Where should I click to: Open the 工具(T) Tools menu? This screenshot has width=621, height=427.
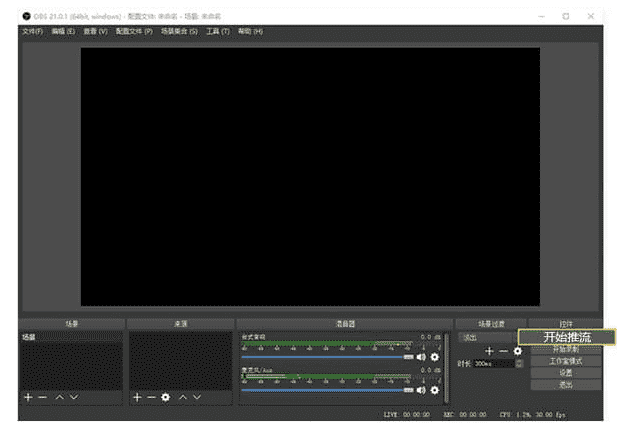pyautogui.click(x=218, y=31)
